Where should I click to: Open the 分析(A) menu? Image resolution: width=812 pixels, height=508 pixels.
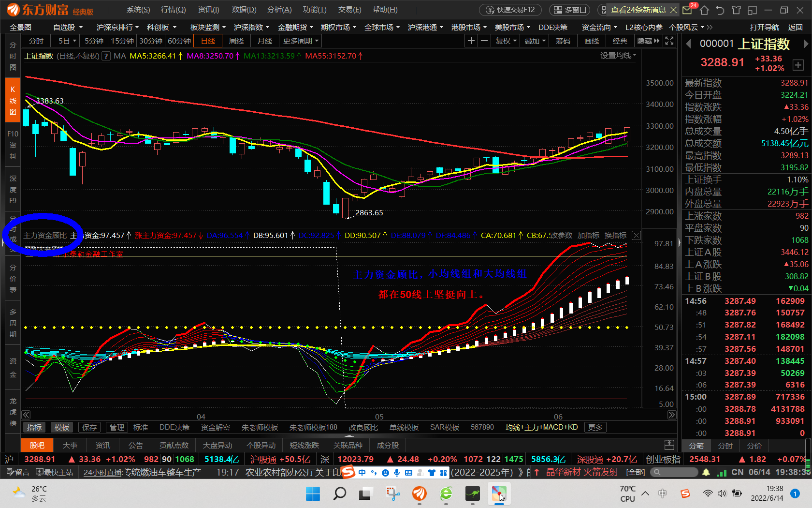point(279,10)
